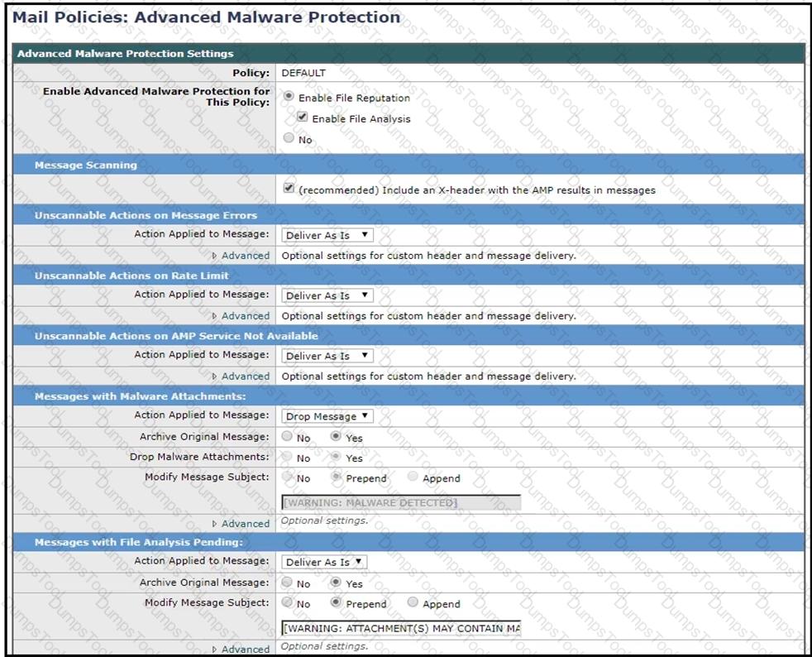The height and width of the screenshot is (657, 812).
Task: Uncheck Include an X-header with AMP results
Action: click(x=288, y=189)
